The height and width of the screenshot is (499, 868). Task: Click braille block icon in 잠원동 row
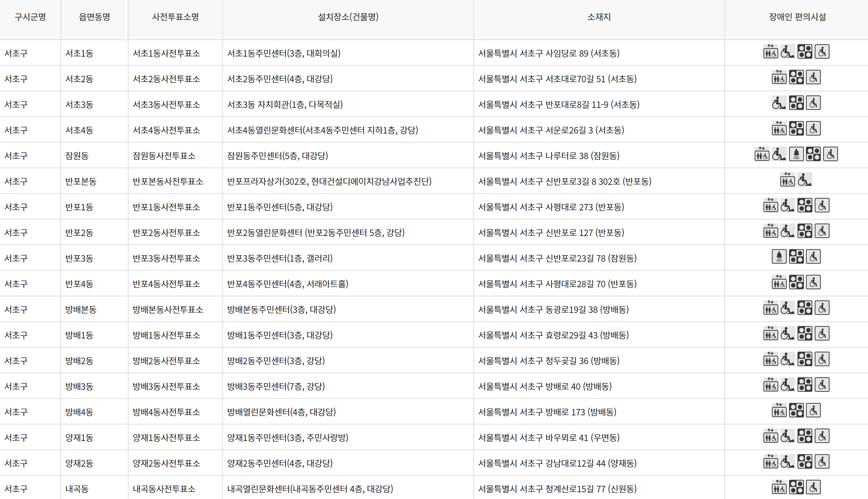point(813,154)
